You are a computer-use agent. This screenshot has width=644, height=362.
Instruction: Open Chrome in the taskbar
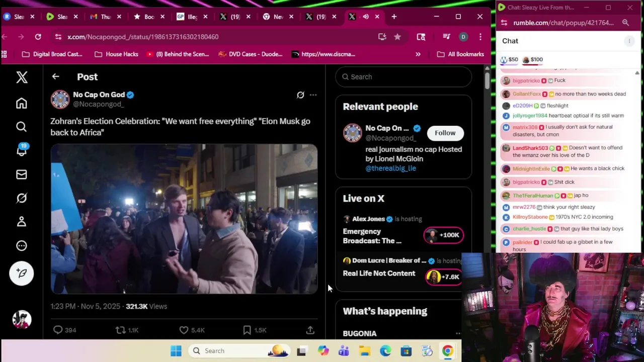point(447,351)
